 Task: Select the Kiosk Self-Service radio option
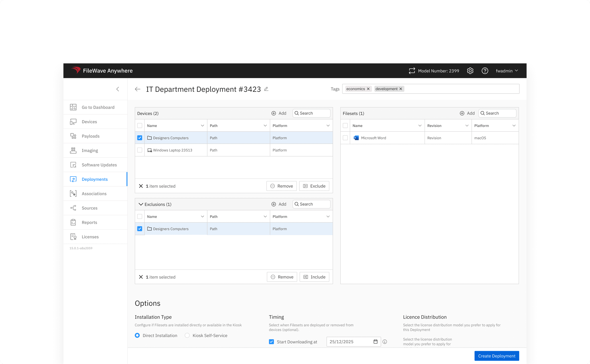pyautogui.click(x=187, y=335)
